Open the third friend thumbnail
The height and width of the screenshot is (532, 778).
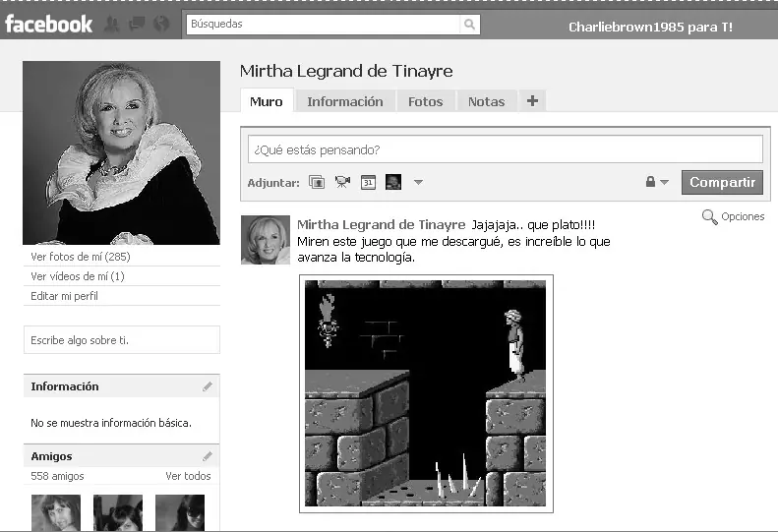[180, 512]
